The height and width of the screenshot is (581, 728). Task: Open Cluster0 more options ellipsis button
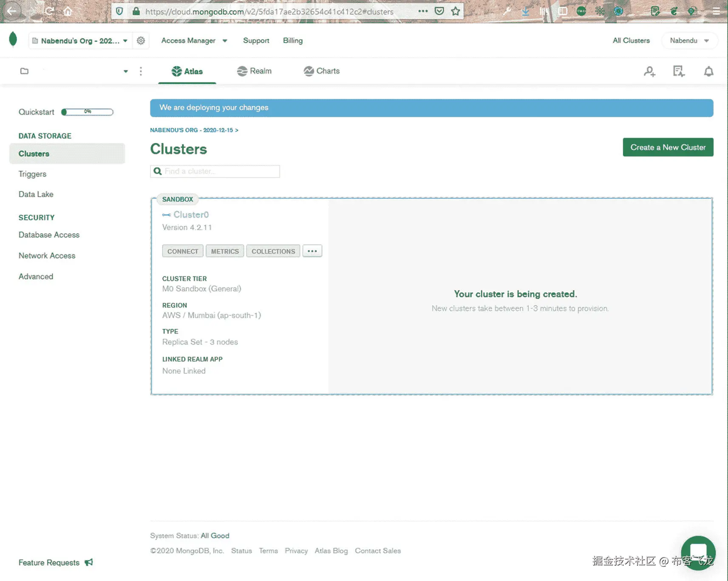click(x=312, y=251)
